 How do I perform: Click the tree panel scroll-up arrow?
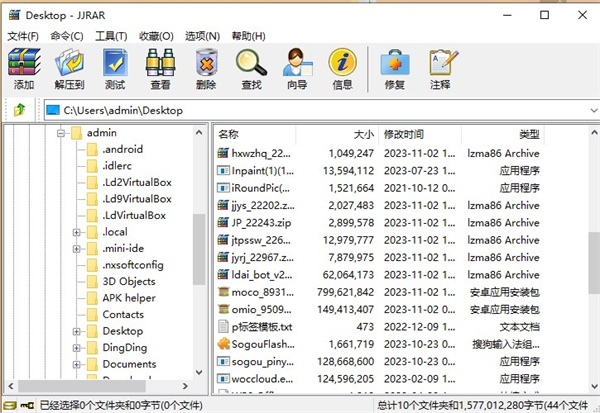[x=199, y=133]
